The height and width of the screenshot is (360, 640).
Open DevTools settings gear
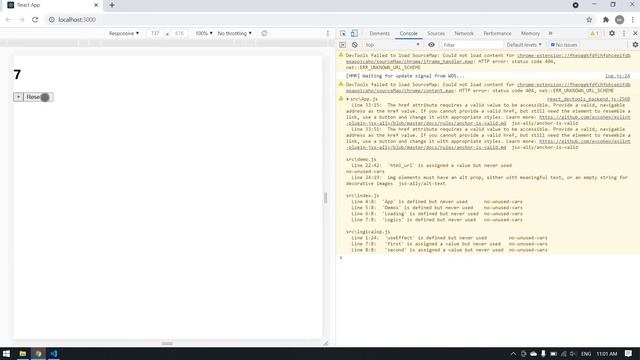pos(612,33)
